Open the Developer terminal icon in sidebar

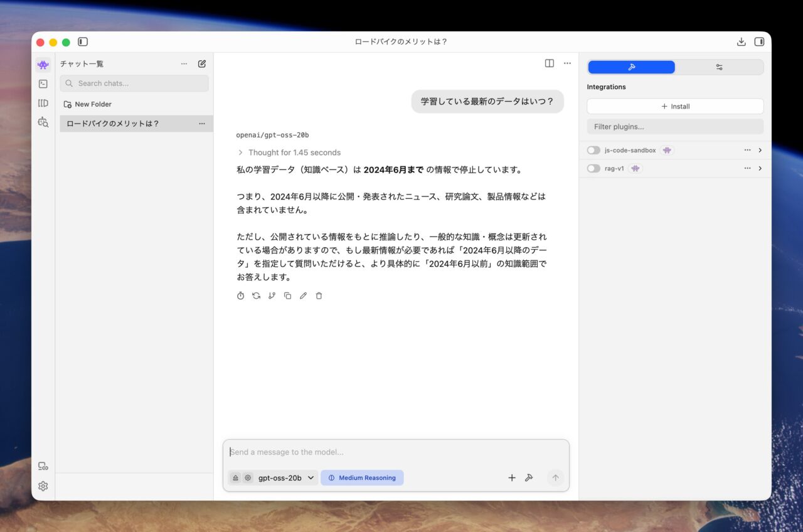(43, 83)
